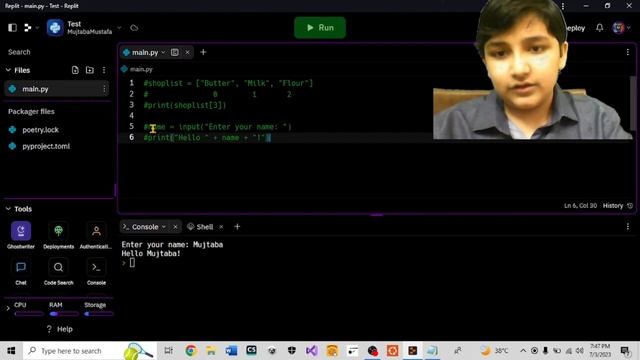
Task: Click code line 1 shoplist text
Action: tap(228, 83)
